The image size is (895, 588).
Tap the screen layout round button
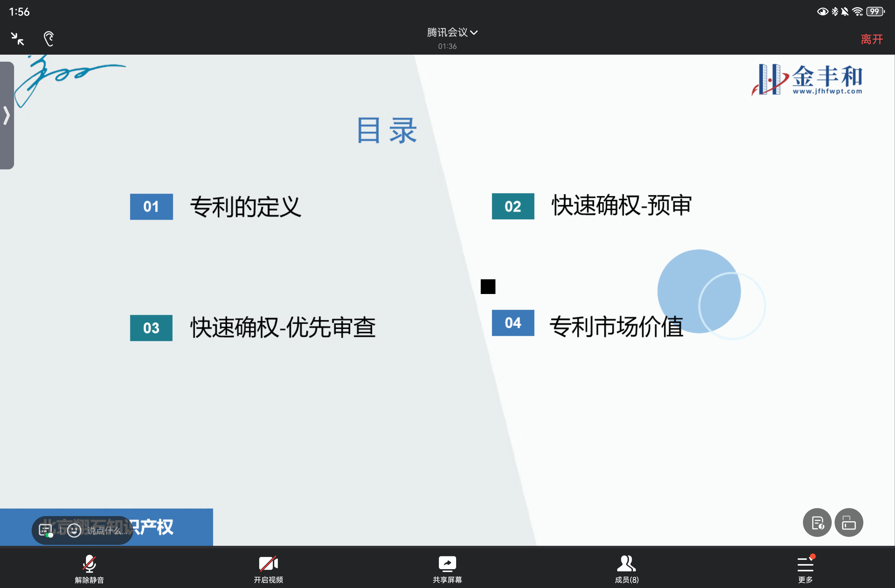click(x=848, y=522)
